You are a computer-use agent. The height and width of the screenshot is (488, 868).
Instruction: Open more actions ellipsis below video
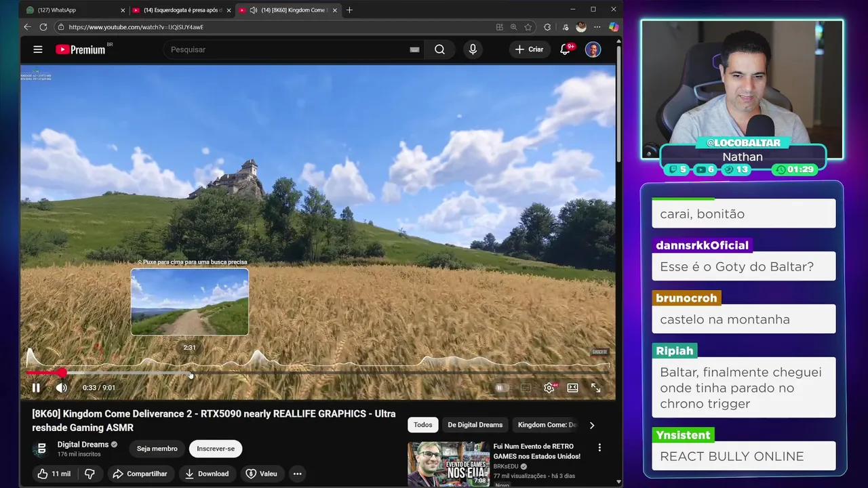pyautogui.click(x=297, y=474)
